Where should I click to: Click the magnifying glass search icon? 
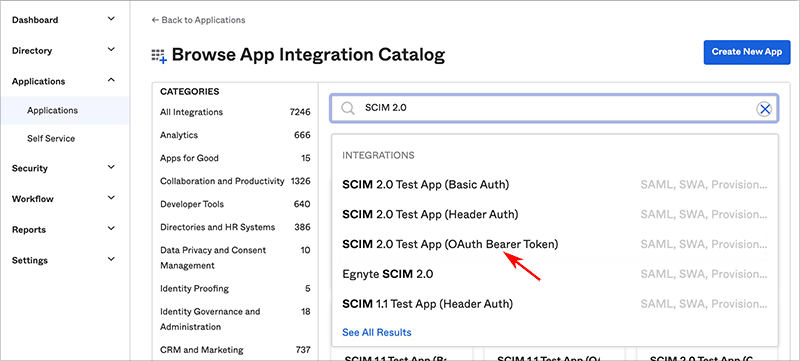tap(348, 109)
